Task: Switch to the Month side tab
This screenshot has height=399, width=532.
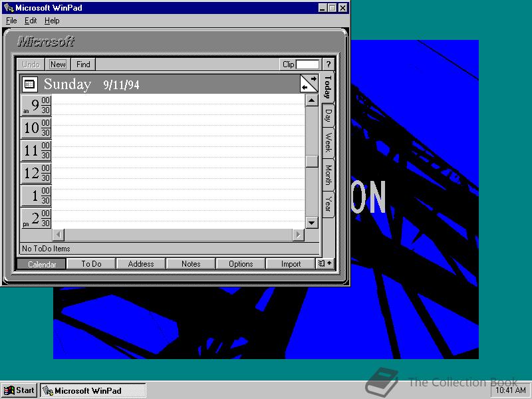Action: tap(328, 175)
